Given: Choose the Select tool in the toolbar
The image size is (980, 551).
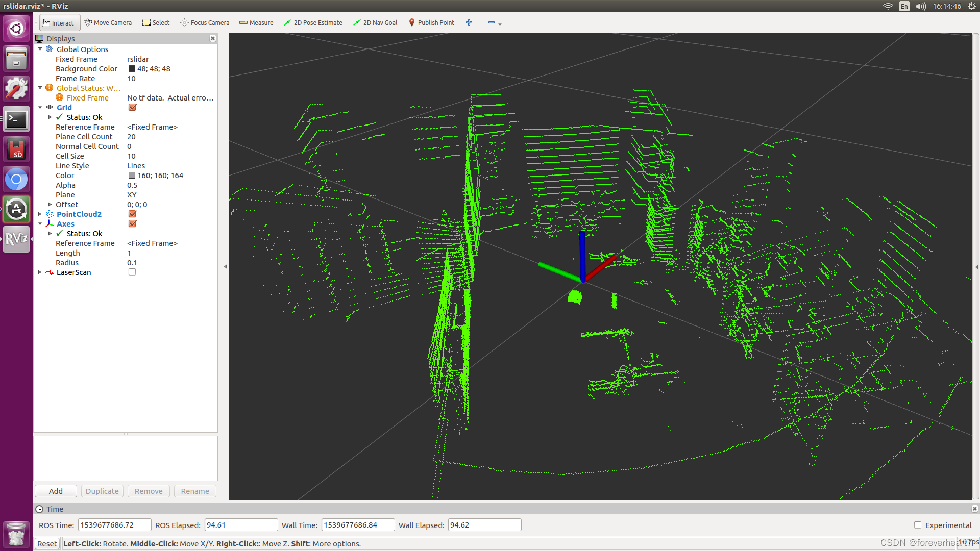Looking at the screenshot, I should [156, 22].
